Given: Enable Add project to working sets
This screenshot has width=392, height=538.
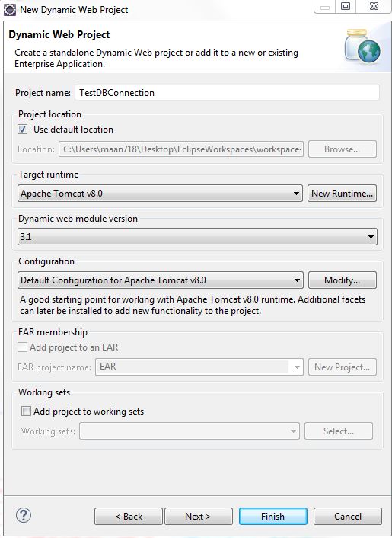Looking at the screenshot, I should pos(26,411).
